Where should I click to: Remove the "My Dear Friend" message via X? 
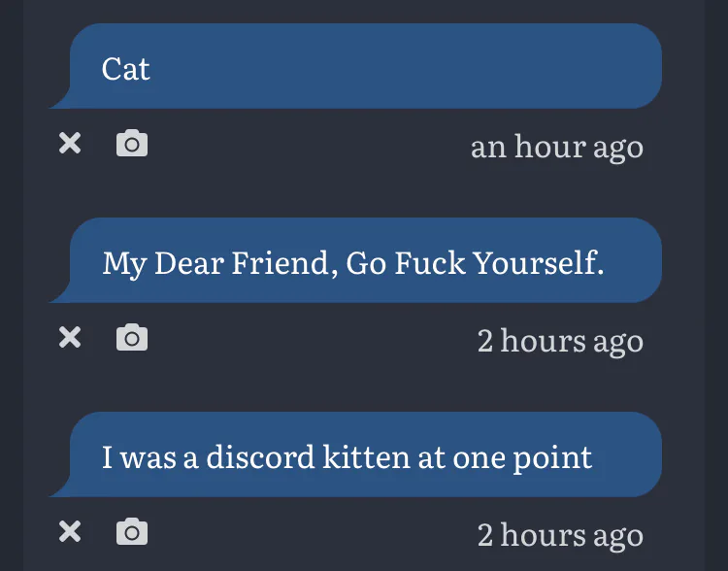pyautogui.click(x=70, y=338)
